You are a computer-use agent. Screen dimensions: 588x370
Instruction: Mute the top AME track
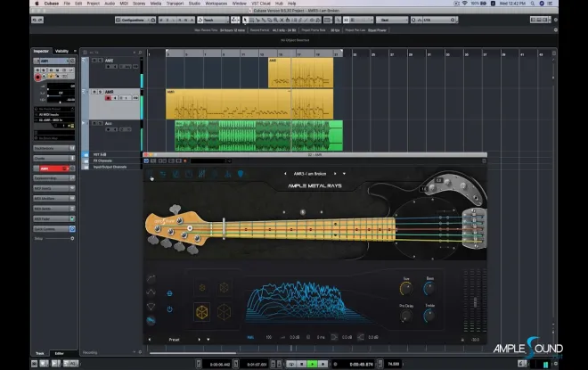pyautogui.click(x=94, y=60)
